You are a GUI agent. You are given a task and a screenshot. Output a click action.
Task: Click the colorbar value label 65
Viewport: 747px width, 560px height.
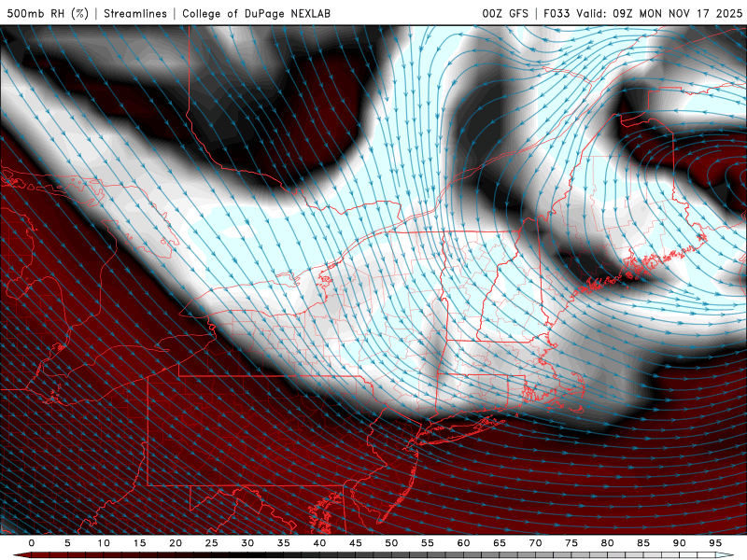500,543
